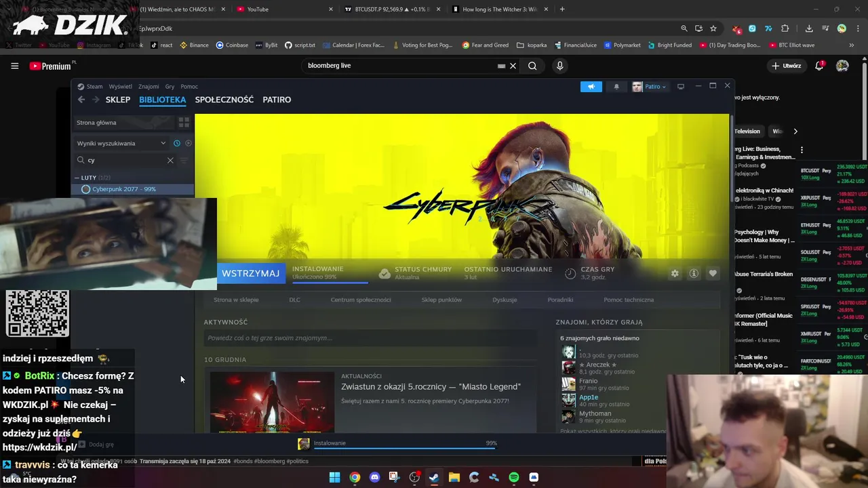Expand the Wyniki wyszukiwania dropdown
Image resolution: width=868 pixels, height=488 pixels.
(121, 143)
